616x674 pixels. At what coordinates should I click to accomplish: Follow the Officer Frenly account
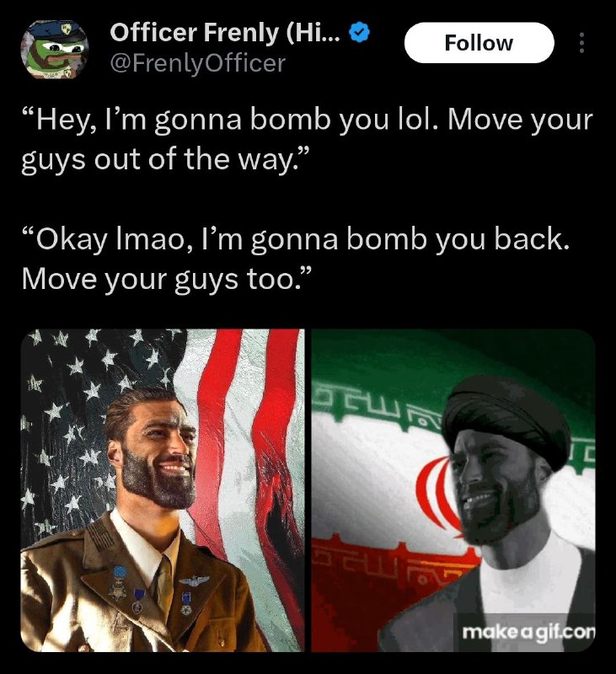pyautogui.click(x=479, y=43)
